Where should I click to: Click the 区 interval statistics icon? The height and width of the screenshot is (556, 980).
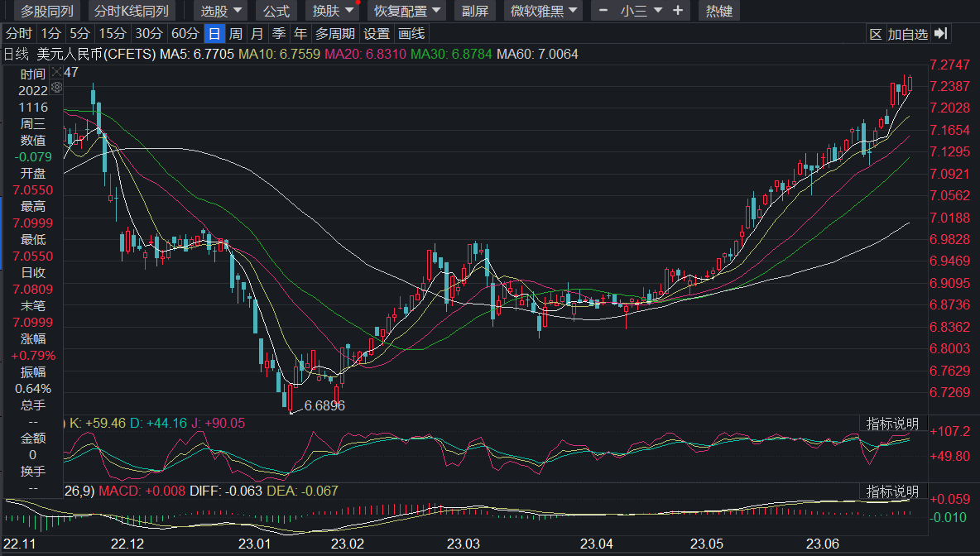click(876, 34)
